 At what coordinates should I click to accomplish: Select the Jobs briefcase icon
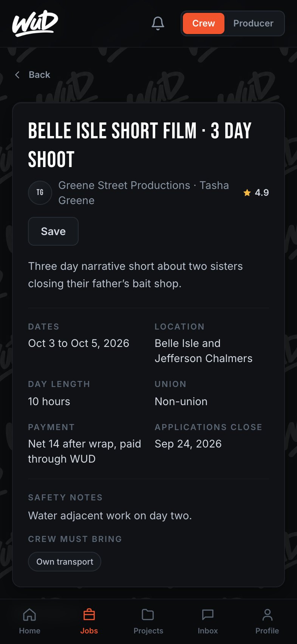point(89,615)
